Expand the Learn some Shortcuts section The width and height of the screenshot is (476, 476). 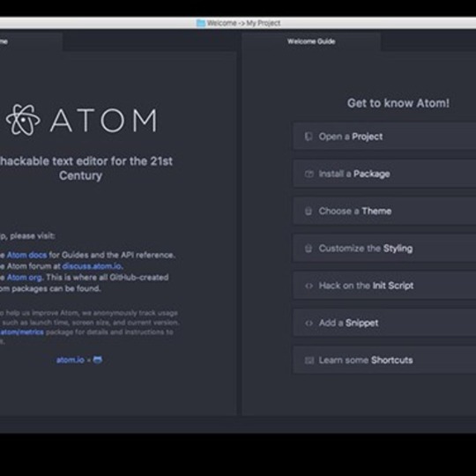click(x=384, y=361)
